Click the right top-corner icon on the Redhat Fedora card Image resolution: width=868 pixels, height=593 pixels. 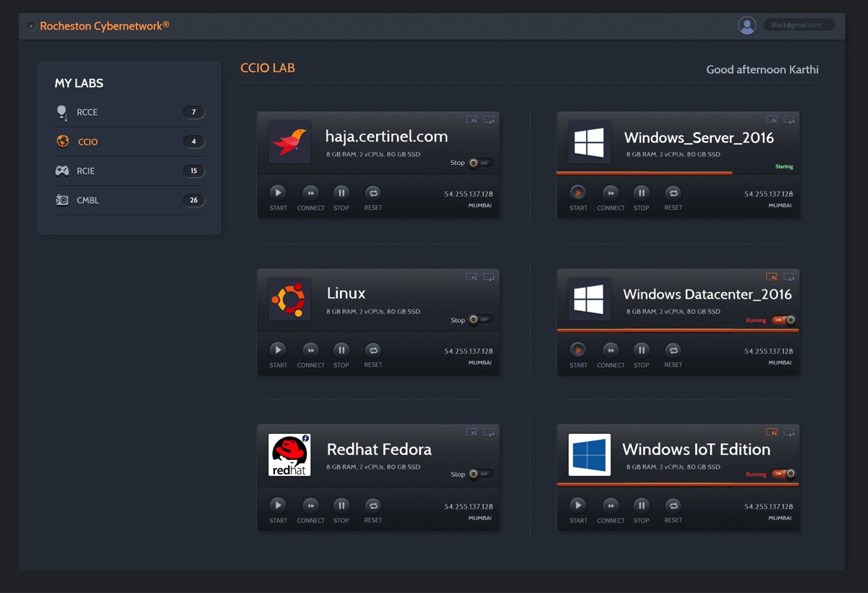489,432
